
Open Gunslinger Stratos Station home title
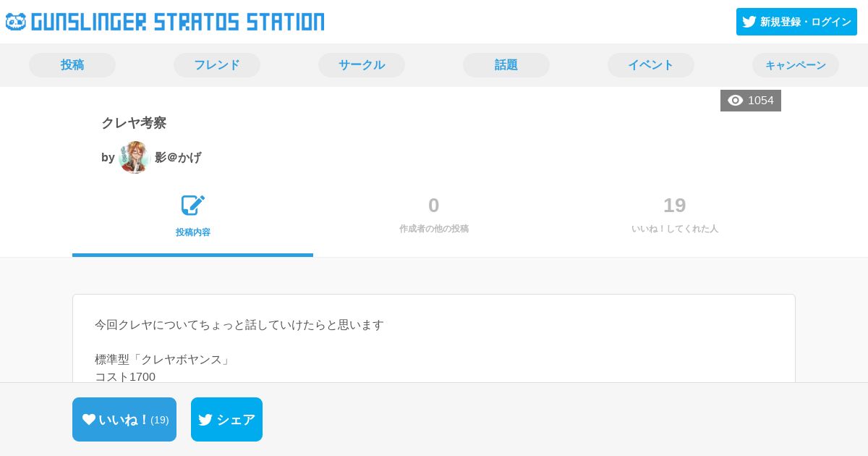(x=178, y=22)
